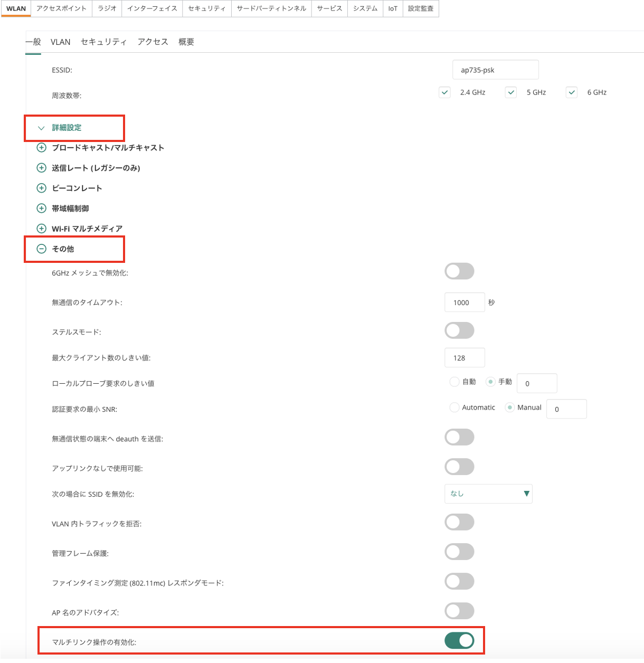The height and width of the screenshot is (663, 644).
Task: Toggle ステルスモード switch
Action: 459,330
